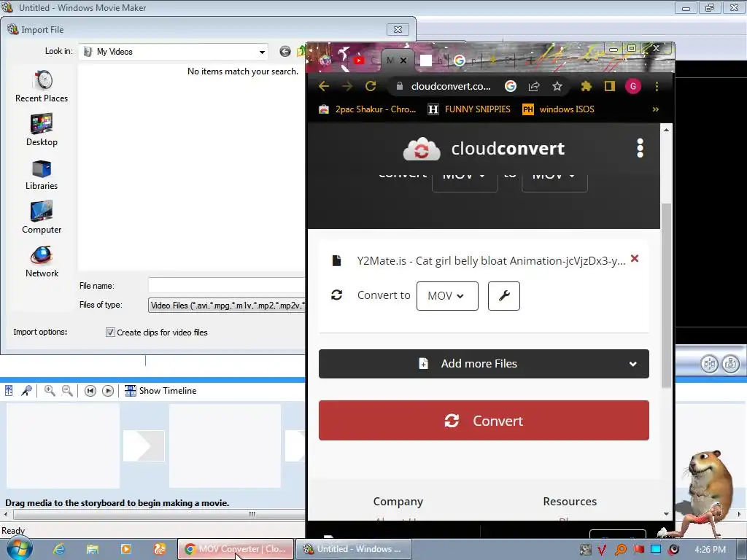This screenshot has width=747, height=560.
Task: Open Windows Media Player from taskbar
Action: (x=126, y=549)
